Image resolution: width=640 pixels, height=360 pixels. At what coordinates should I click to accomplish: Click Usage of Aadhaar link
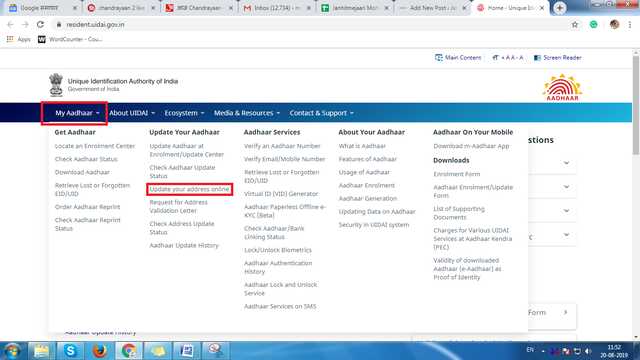tap(364, 172)
